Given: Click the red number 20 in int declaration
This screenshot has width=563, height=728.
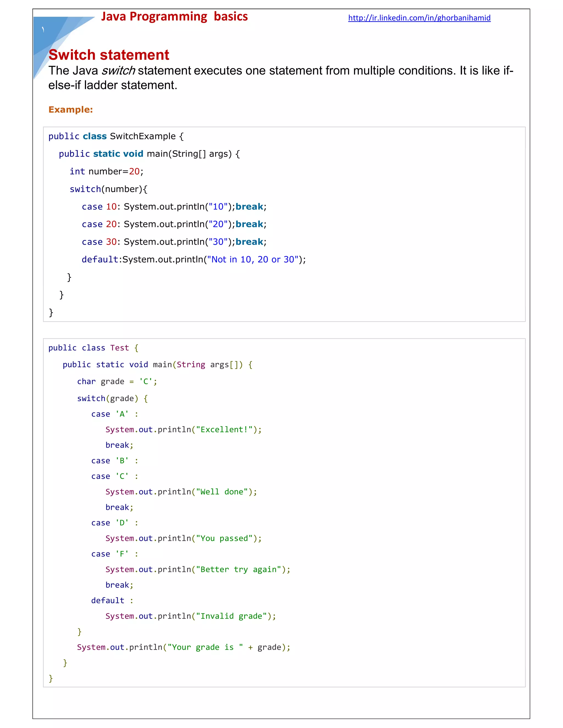Looking at the screenshot, I should click(x=134, y=171).
